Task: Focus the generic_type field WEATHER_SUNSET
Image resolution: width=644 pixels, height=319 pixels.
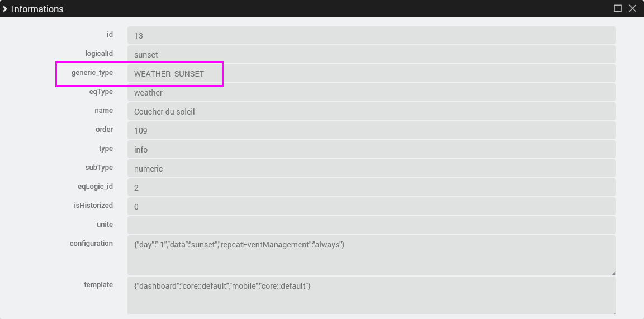Action: pyautogui.click(x=371, y=73)
